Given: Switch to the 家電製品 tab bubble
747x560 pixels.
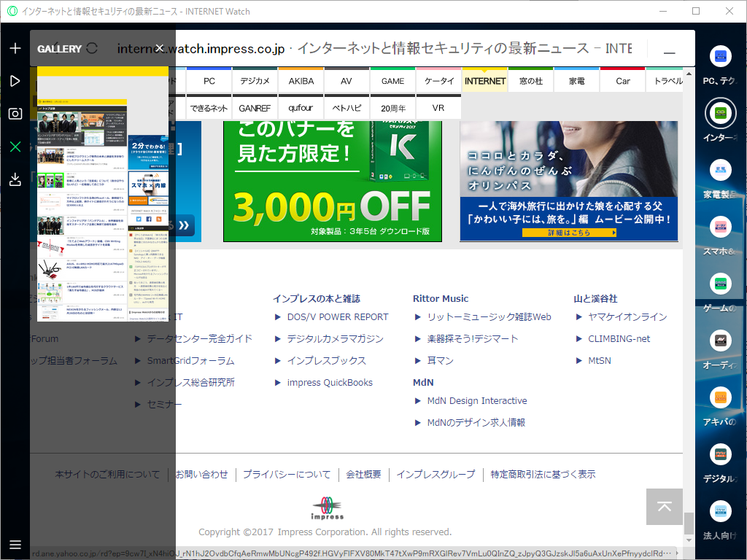Looking at the screenshot, I should point(720,171).
